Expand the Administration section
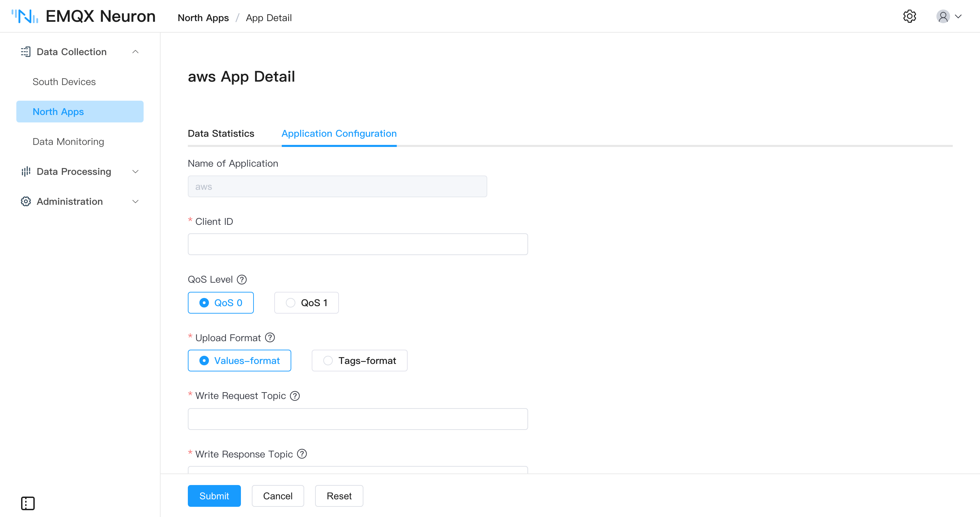Viewport: 980px width, 517px height. (135, 201)
